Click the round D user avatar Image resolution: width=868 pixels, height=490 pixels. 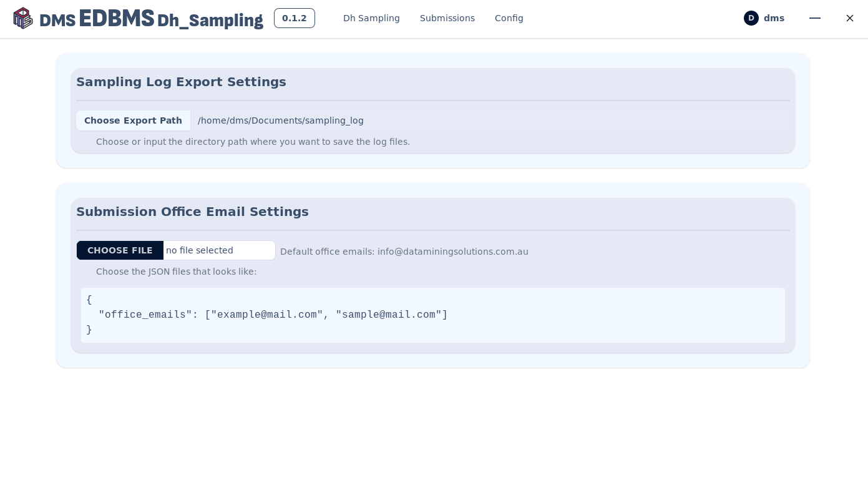(x=751, y=18)
